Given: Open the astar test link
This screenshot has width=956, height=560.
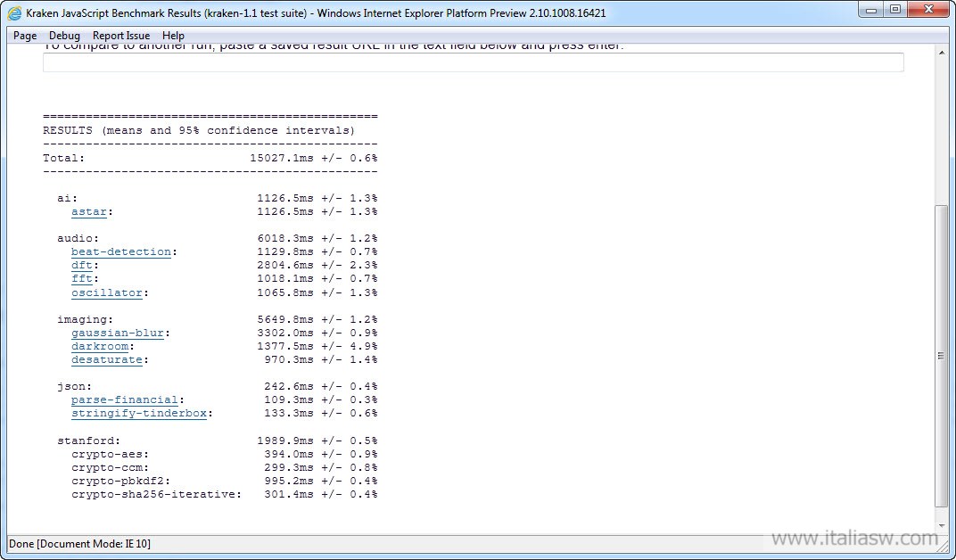Looking at the screenshot, I should (89, 211).
